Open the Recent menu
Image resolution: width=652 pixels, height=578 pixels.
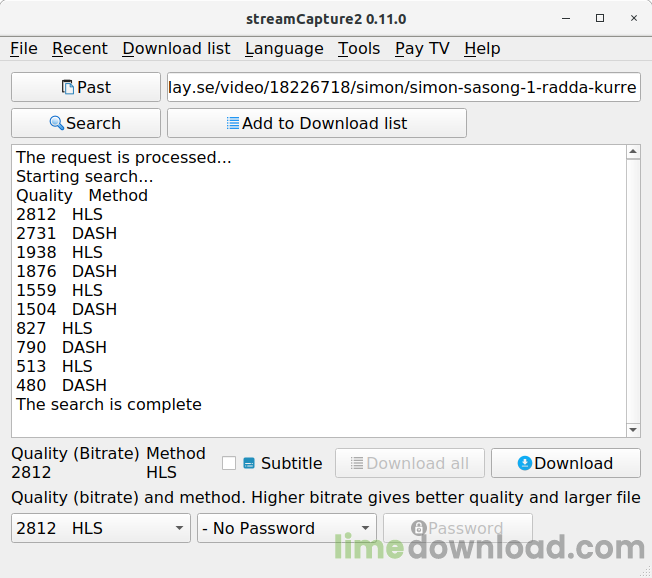80,49
